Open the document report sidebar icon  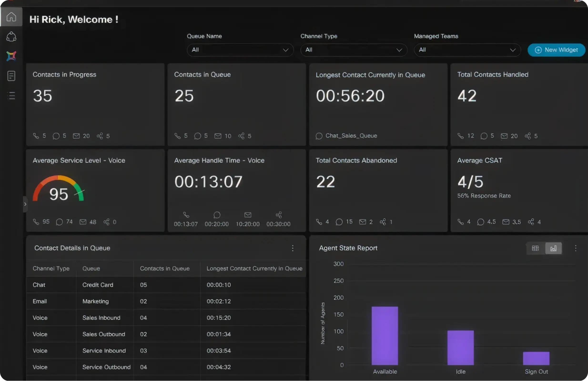(11, 76)
